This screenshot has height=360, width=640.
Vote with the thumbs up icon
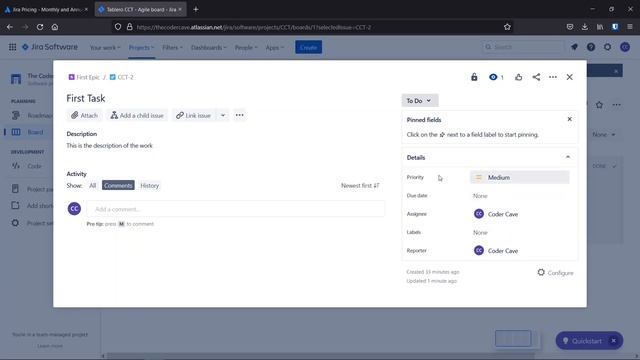tap(518, 77)
